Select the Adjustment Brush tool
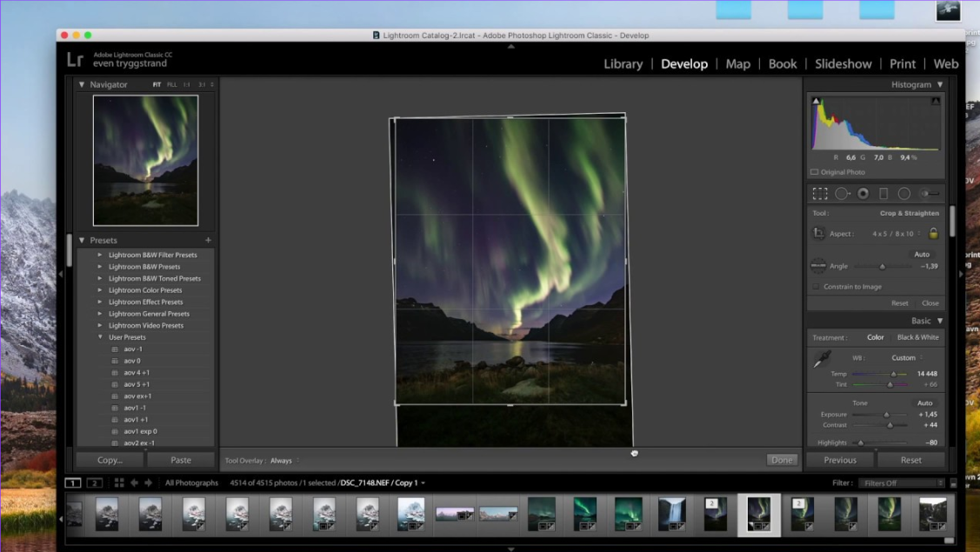980x552 pixels. click(x=930, y=194)
